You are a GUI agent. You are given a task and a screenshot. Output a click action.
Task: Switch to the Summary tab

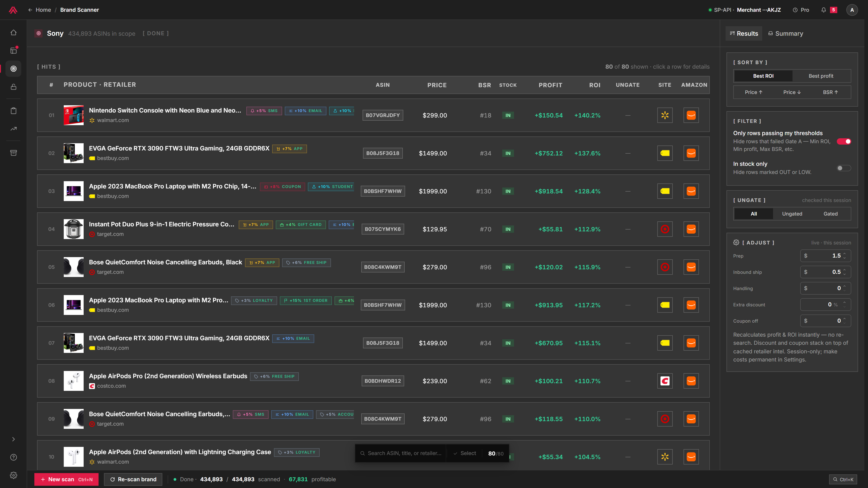click(x=785, y=33)
